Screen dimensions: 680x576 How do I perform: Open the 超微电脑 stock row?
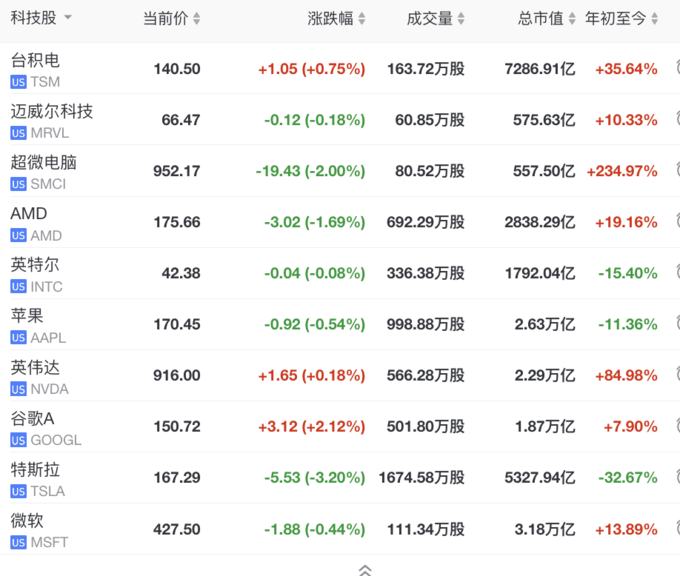click(x=43, y=162)
